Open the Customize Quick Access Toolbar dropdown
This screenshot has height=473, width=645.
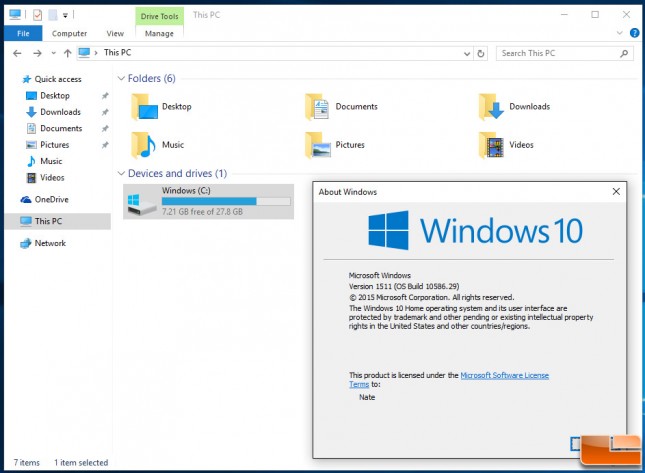coord(65,16)
